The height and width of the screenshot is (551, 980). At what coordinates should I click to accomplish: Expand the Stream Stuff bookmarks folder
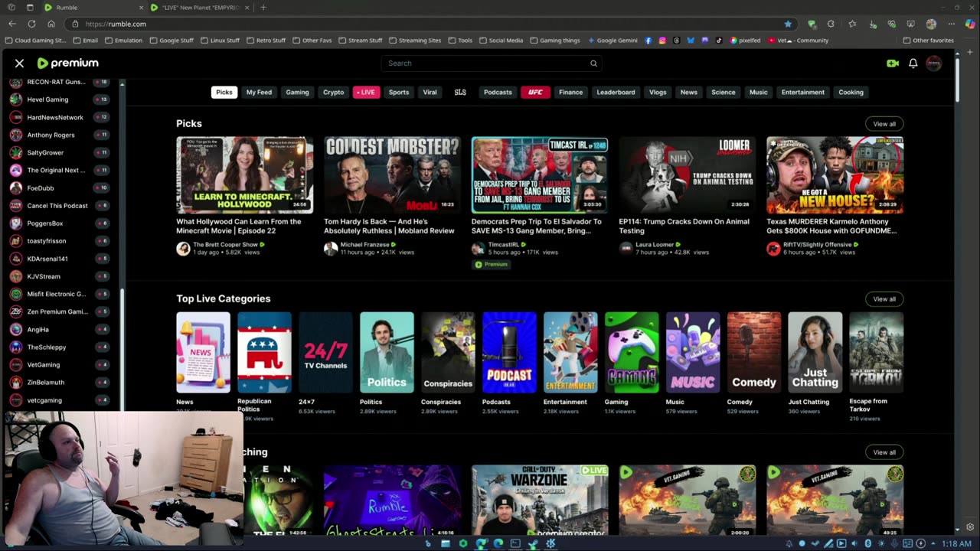pyautogui.click(x=360, y=41)
